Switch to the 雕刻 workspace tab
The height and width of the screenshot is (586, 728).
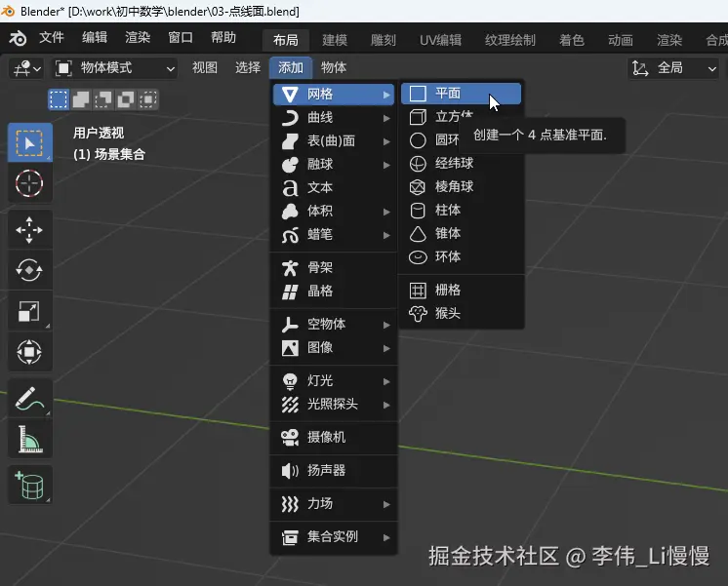[x=384, y=40]
